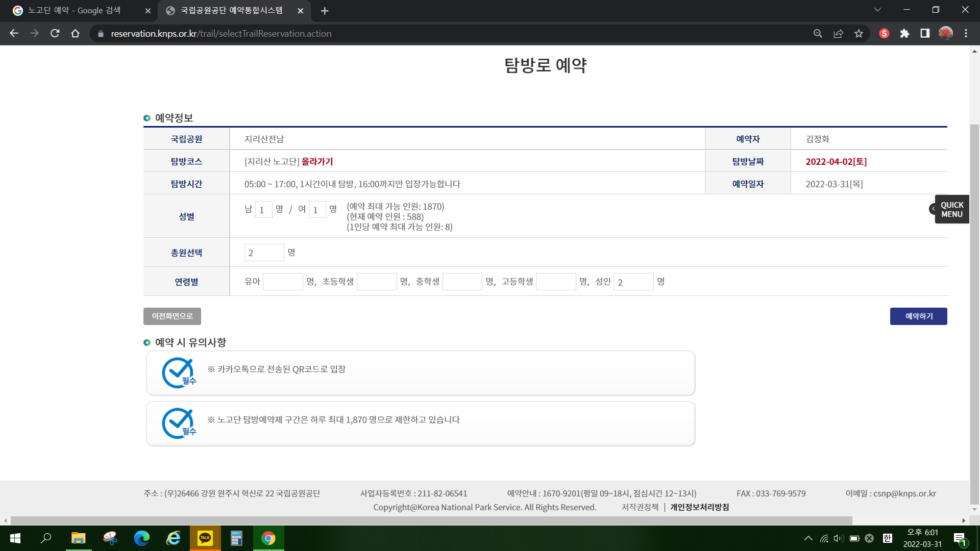
Task: Open the Calculator app in taskbar
Action: point(236,538)
